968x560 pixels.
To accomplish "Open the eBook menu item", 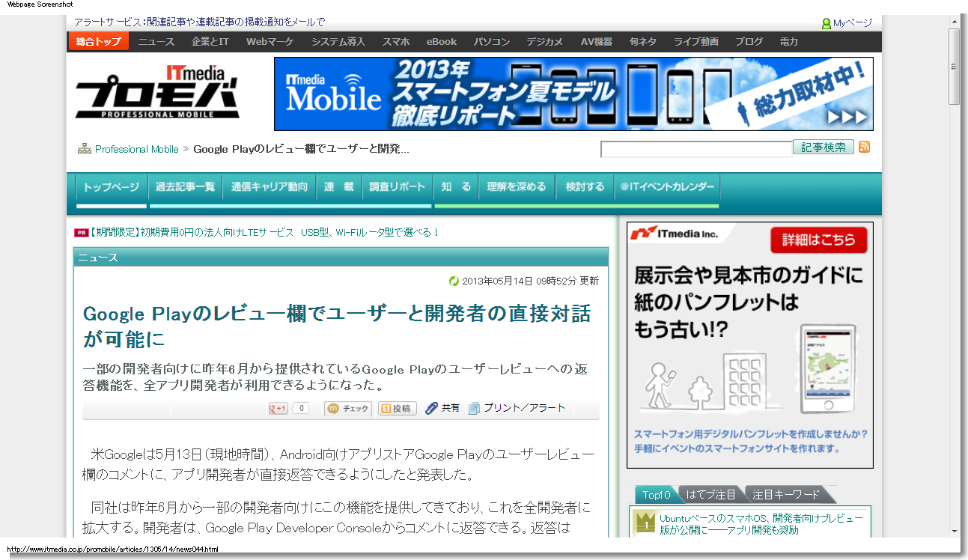I will click(442, 42).
